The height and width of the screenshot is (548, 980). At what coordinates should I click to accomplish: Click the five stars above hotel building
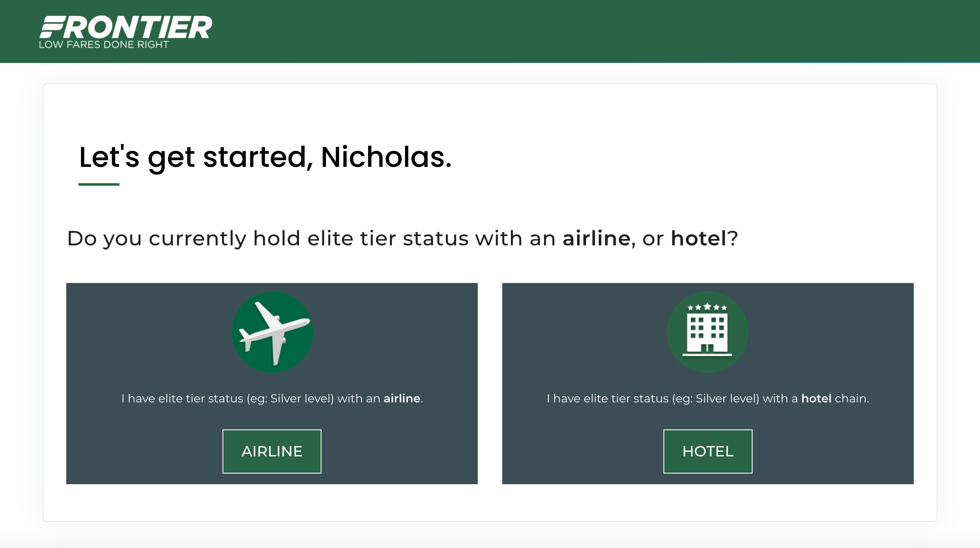coord(707,307)
